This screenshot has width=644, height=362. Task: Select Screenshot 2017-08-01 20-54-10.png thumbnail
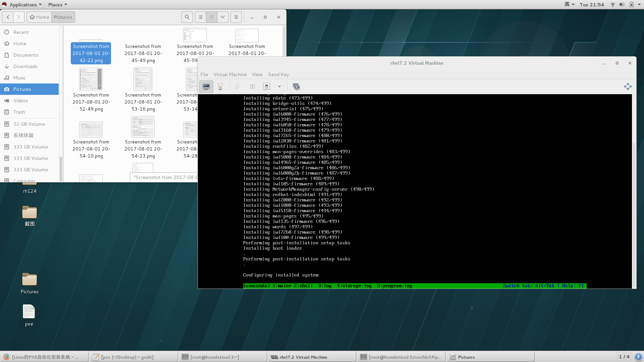coord(91,130)
